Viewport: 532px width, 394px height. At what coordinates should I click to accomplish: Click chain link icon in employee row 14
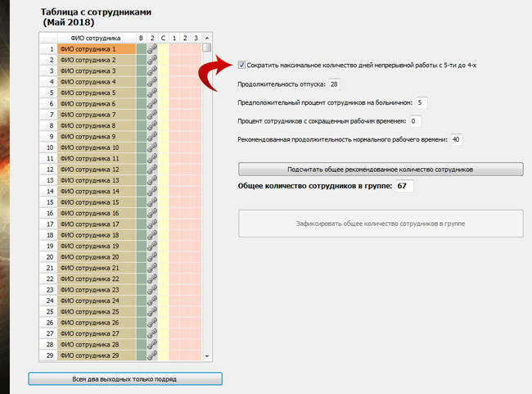tap(152, 191)
